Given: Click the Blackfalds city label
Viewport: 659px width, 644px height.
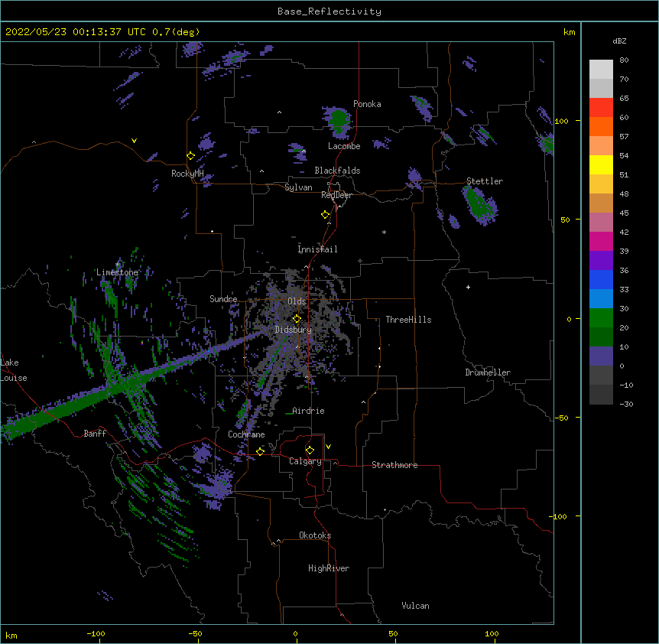Looking at the screenshot, I should [x=337, y=171].
